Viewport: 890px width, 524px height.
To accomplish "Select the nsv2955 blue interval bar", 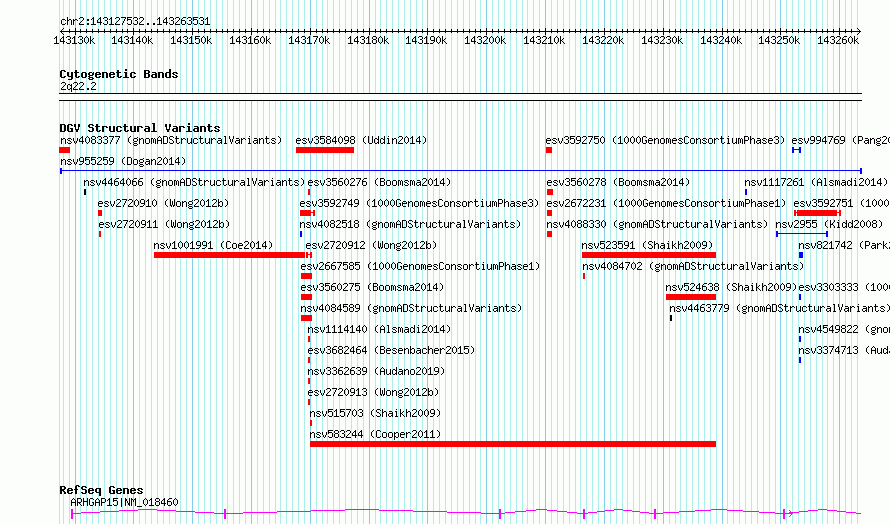I will (x=801, y=234).
